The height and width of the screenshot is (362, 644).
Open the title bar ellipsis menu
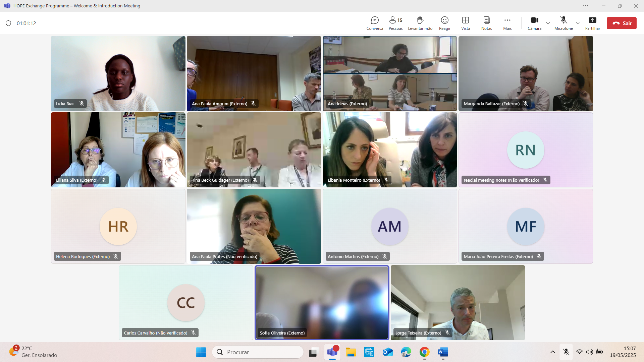coord(585,6)
